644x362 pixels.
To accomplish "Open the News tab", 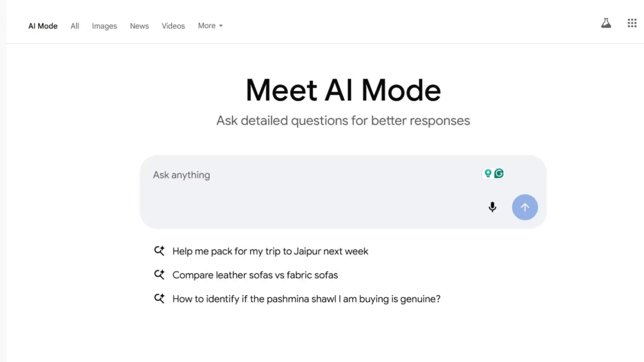I will [x=139, y=26].
